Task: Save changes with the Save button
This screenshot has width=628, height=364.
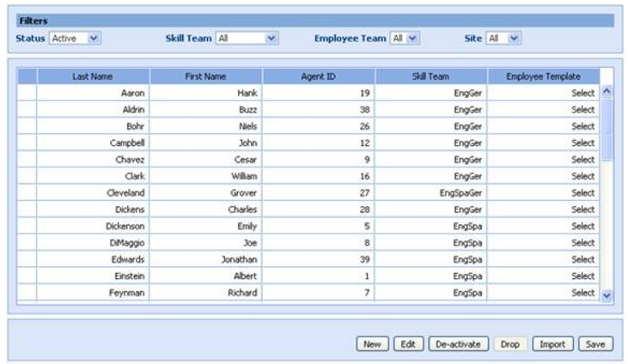Action: [594, 344]
